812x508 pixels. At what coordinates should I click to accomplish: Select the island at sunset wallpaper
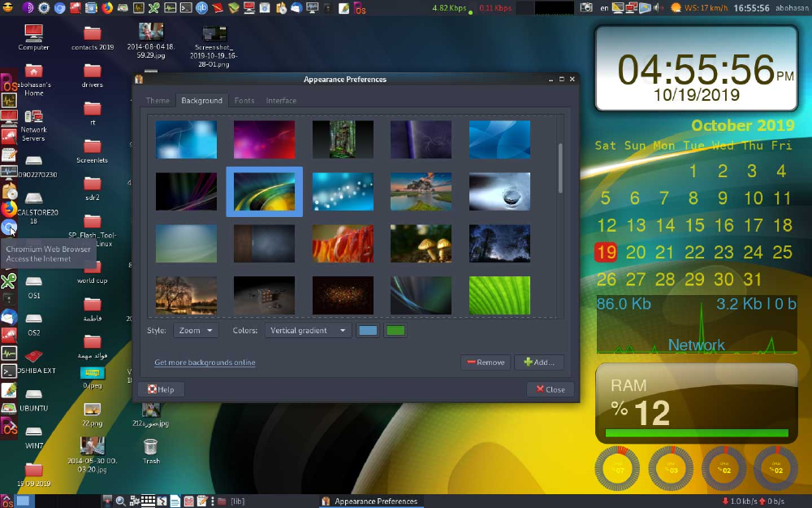tap(421, 191)
